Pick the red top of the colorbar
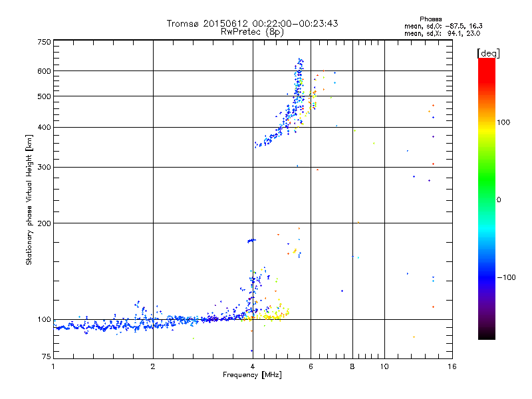The image size is (532, 399). (x=486, y=62)
